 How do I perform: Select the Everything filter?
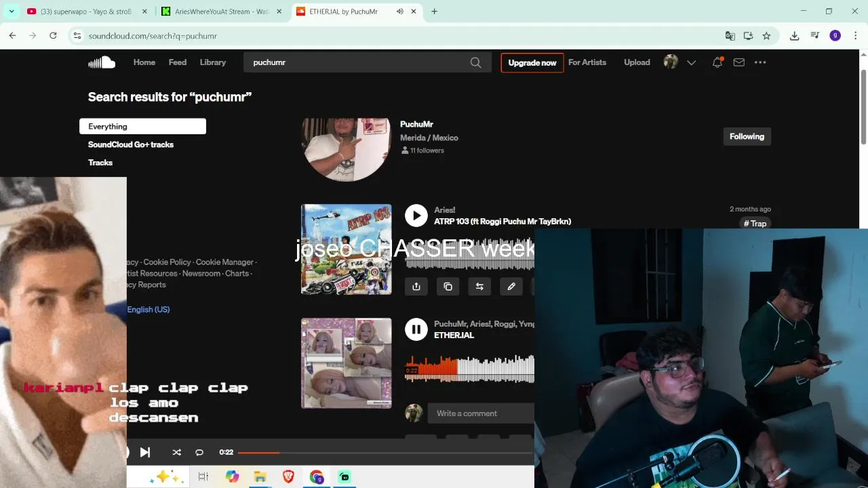click(x=142, y=126)
